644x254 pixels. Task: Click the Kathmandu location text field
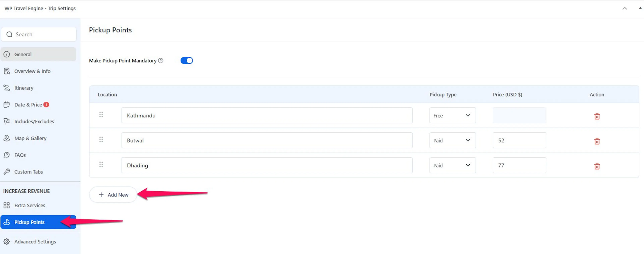pos(267,116)
